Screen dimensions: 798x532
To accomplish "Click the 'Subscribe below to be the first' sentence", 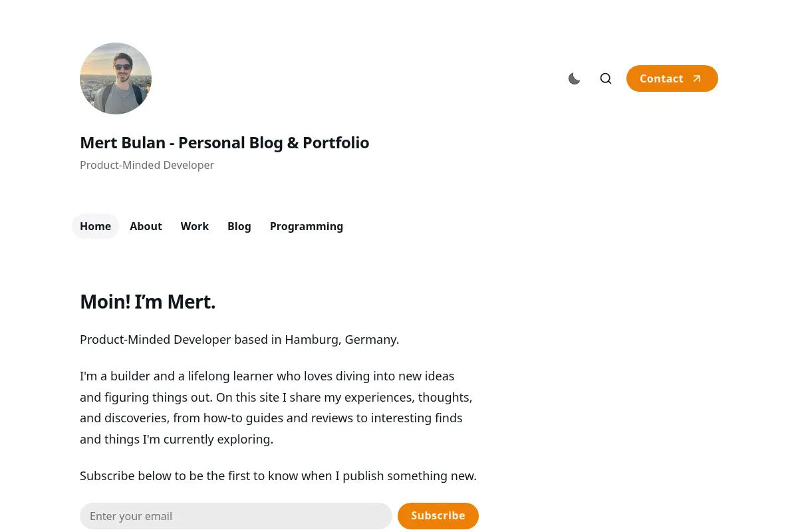I will [x=278, y=476].
